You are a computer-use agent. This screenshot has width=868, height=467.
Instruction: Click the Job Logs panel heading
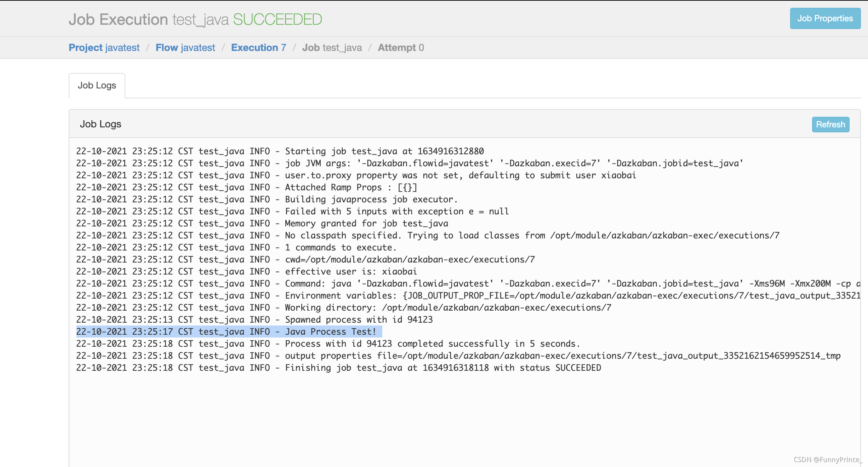click(x=101, y=124)
